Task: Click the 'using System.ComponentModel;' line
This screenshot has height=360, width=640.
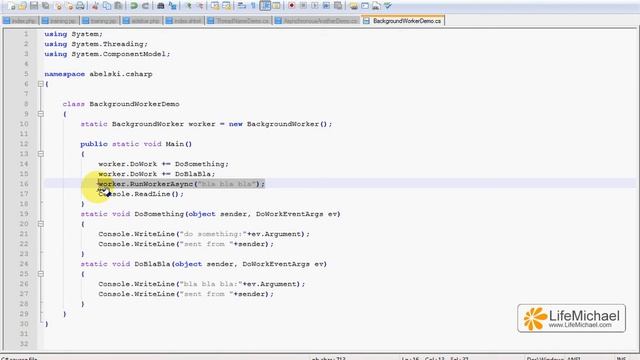Action: click(x=107, y=54)
